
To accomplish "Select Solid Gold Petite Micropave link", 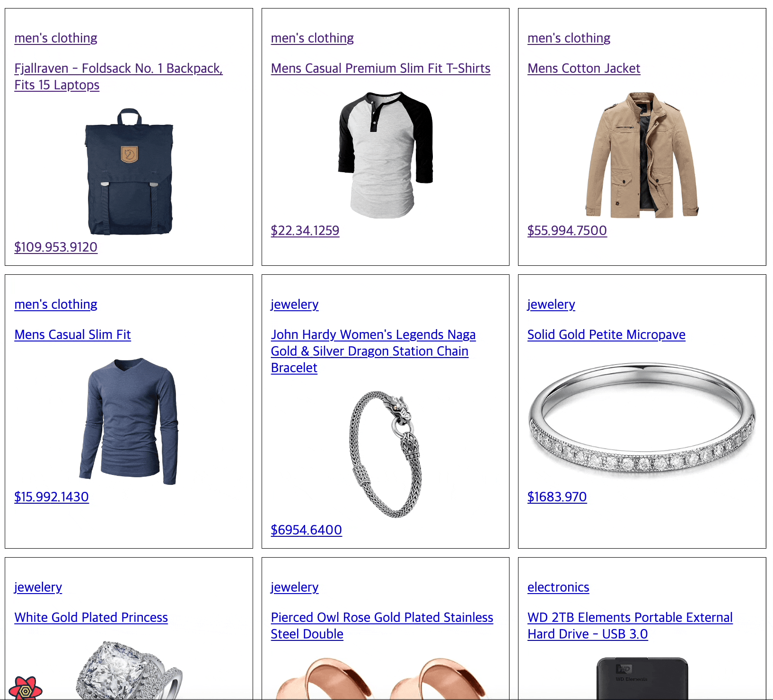I will point(606,335).
